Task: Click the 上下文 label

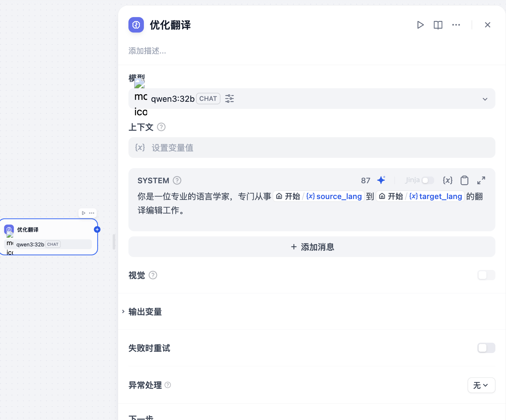Action: click(141, 127)
